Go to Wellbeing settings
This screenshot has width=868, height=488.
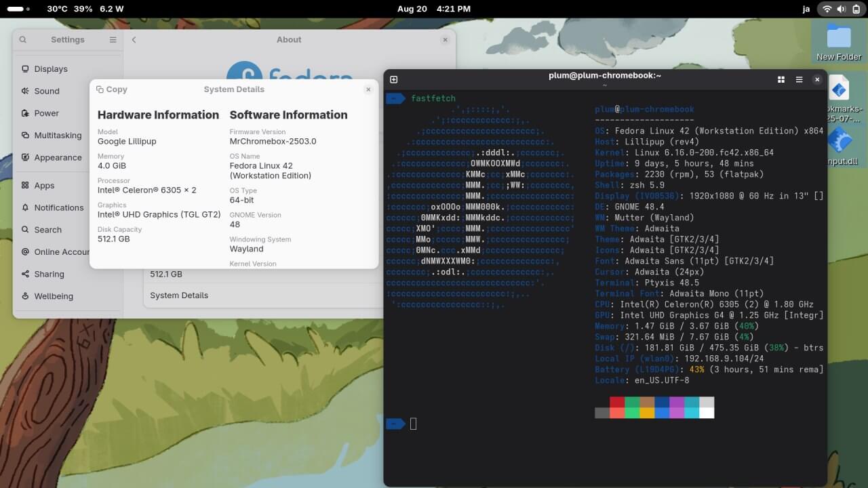[54, 296]
